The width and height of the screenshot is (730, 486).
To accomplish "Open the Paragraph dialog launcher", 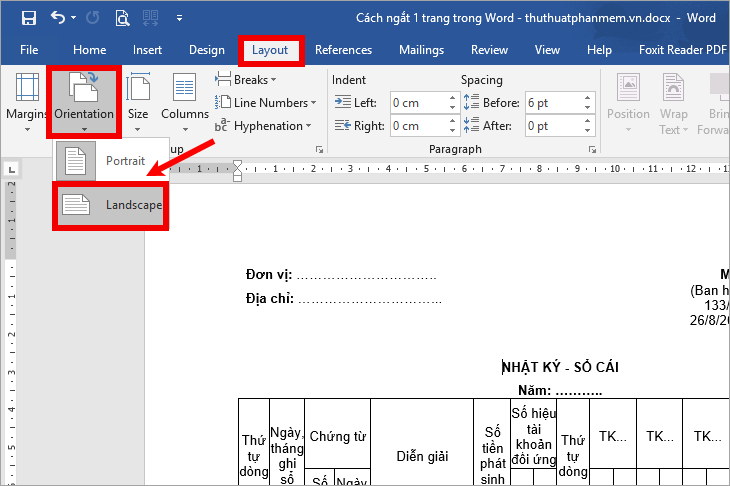I will pos(592,149).
